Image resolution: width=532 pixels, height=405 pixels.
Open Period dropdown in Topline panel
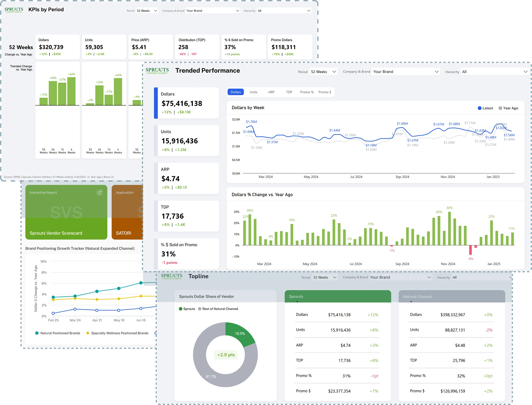point(325,278)
